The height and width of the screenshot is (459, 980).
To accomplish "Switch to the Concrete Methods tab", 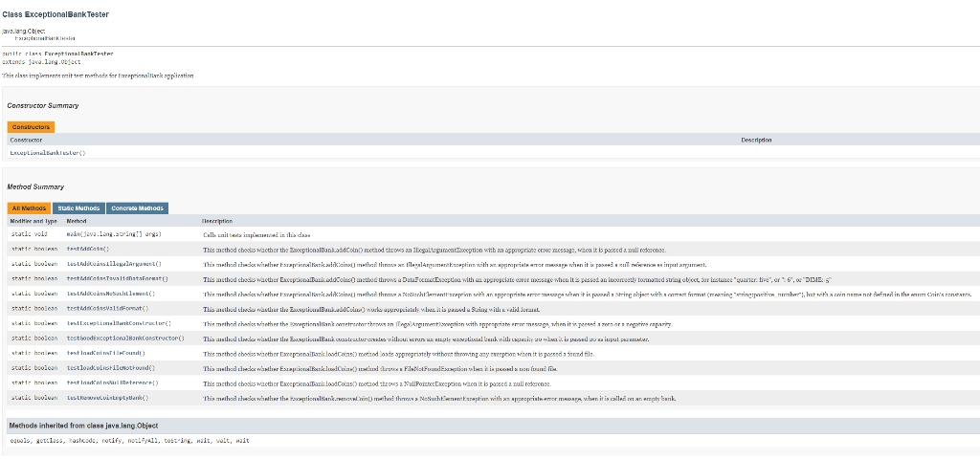I will tap(137, 208).
